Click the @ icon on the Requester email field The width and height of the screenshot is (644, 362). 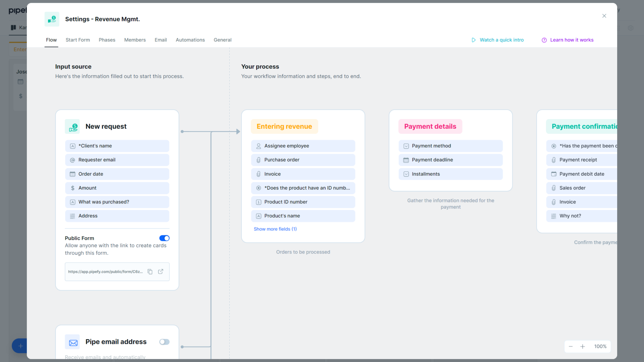[72, 160]
